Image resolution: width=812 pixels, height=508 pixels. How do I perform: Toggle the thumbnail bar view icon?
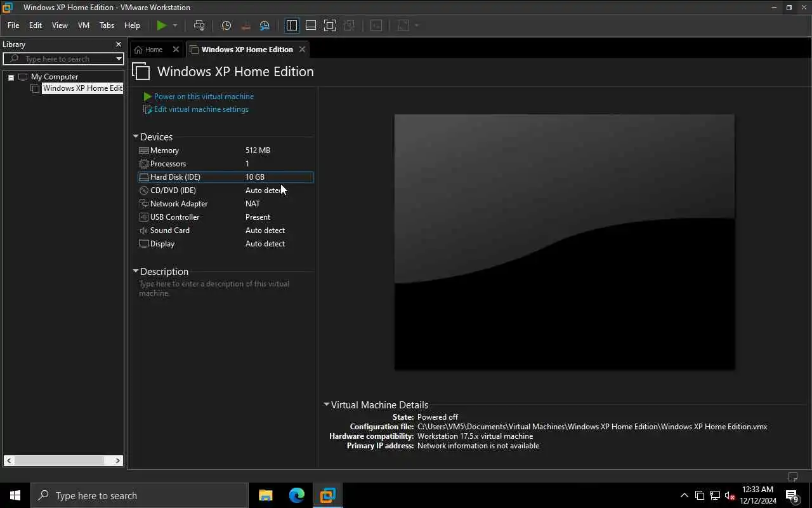311,25
